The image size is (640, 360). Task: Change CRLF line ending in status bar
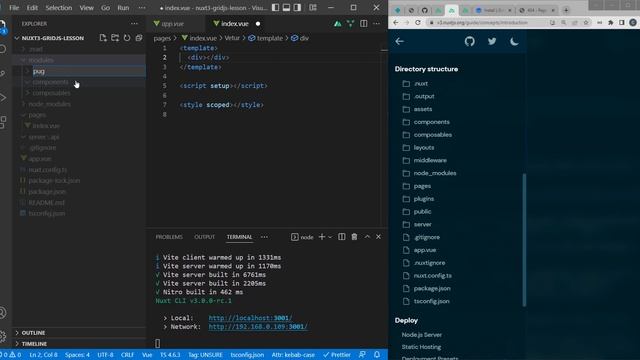[127, 355]
